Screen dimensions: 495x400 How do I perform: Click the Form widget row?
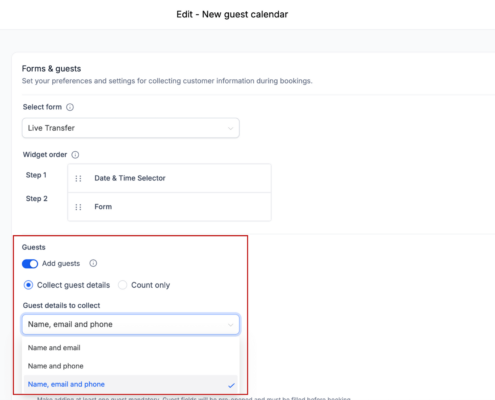[x=169, y=207]
